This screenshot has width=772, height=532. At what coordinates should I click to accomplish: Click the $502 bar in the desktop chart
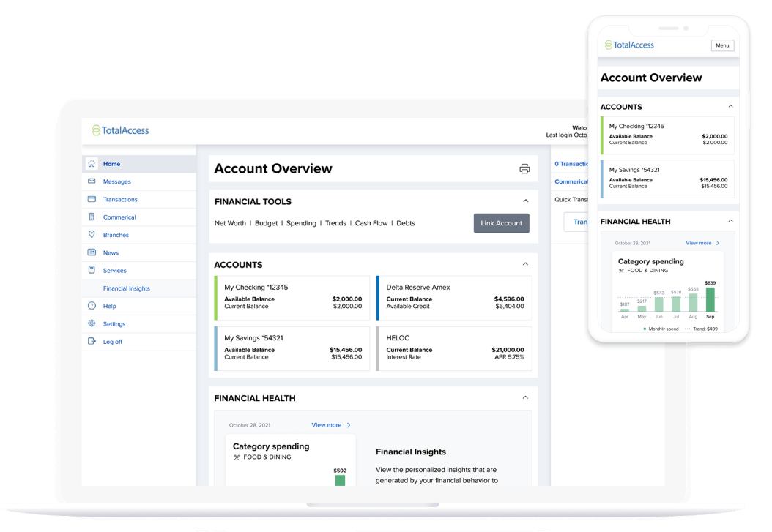(340, 480)
